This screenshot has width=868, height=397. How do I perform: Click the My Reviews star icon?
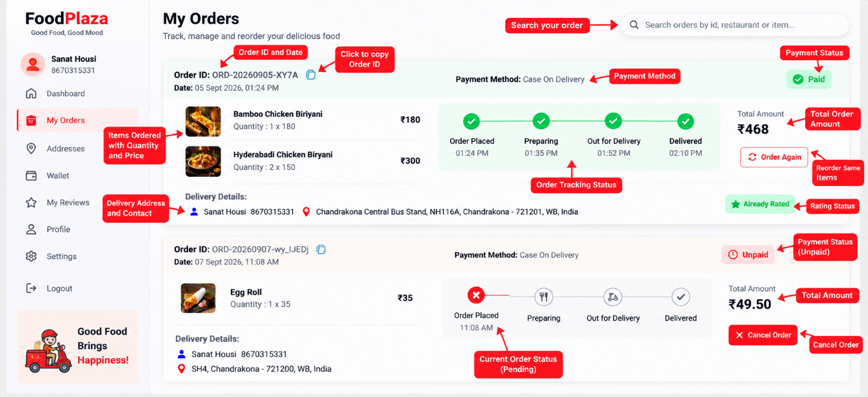(x=31, y=202)
